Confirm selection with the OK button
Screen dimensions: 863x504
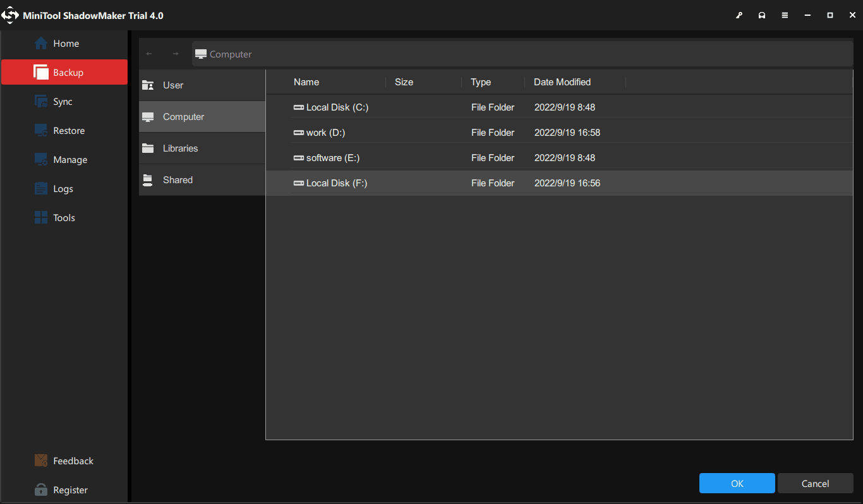pyautogui.click(x=737, y=483)
